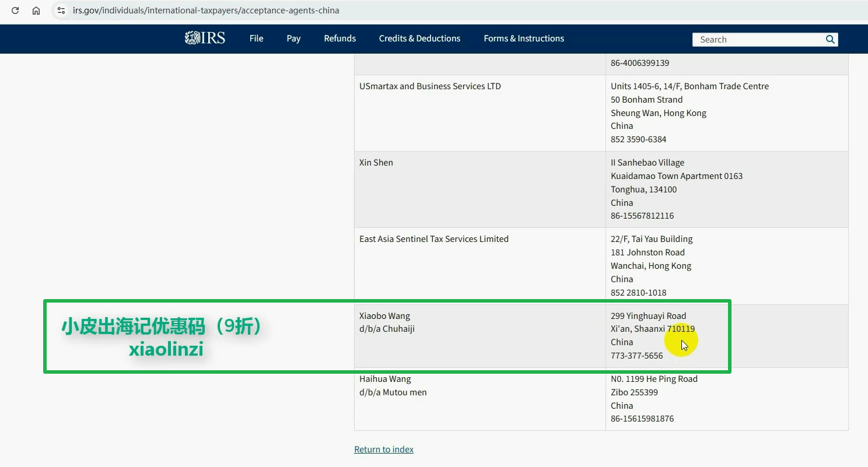Select the Haihua Wang name
Viewport: 868px width, 467px height.
pyautogui.click(x=385, y=379)
